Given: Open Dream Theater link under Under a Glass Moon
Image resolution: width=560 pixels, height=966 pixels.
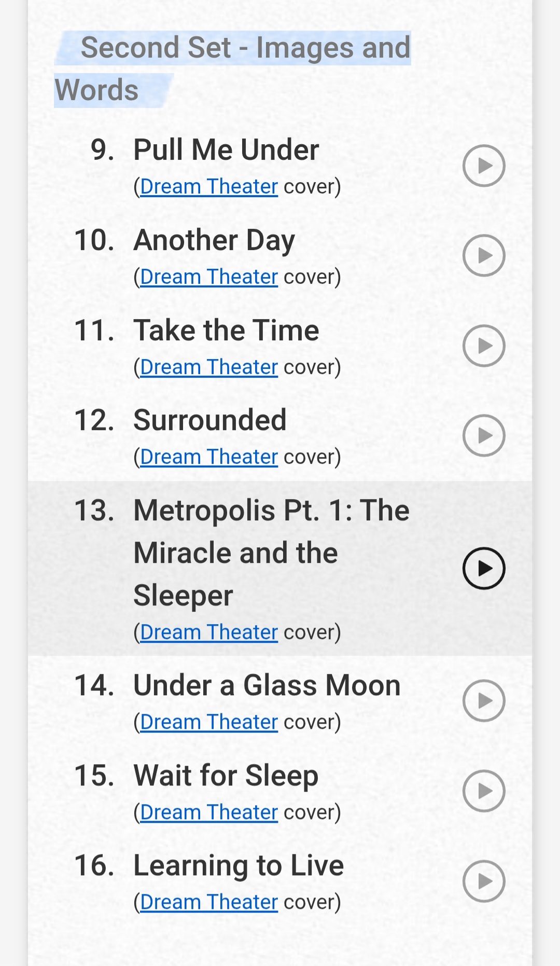Looking at the screenshot, I should [209, 722].
